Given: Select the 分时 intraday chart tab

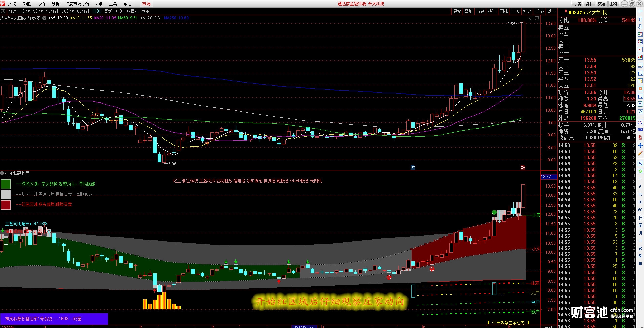Looking at the screenshot, I should [12, 11].
